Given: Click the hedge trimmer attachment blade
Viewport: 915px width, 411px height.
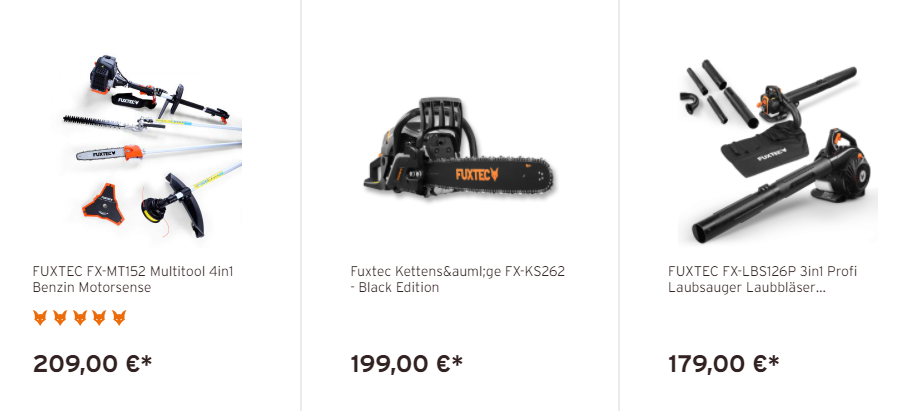Looking at the screenshot, I should [x=99, y=121].
